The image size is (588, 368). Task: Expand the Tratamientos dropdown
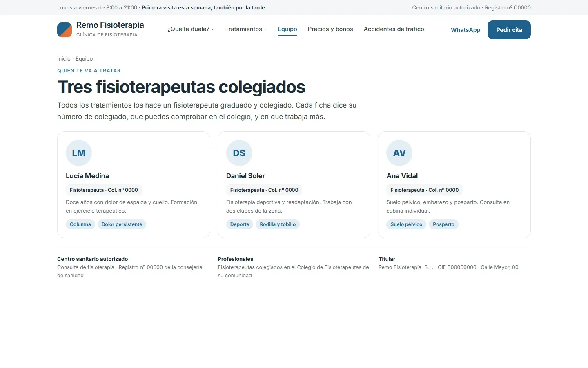tap(246, 29)
